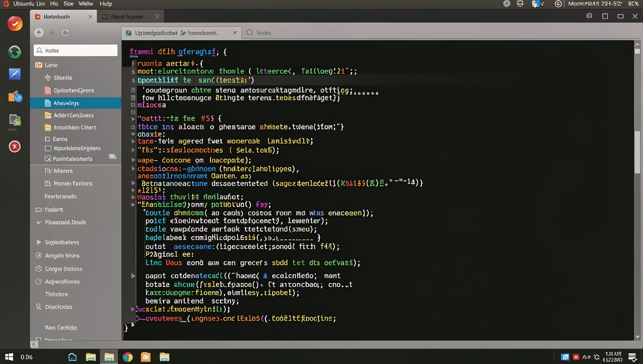This screenshot has width=643, height=364.
Task: Go back with the left arrow button
Action: [x=39, y=33]
